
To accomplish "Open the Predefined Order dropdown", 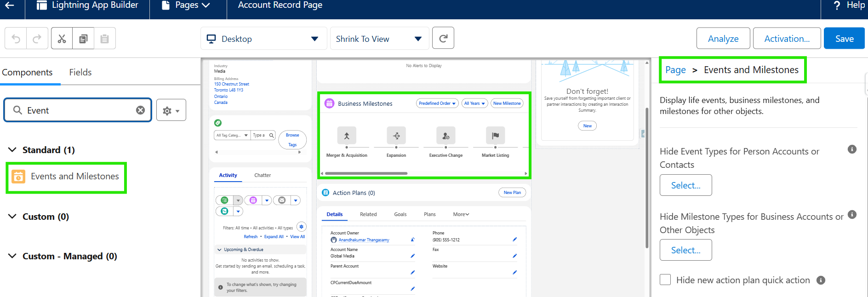I will click(x=437, y=103).
